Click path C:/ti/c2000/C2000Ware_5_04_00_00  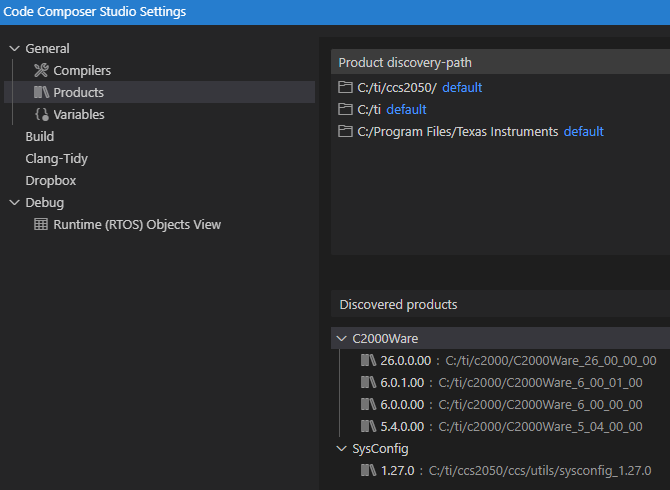pos(541,426)
